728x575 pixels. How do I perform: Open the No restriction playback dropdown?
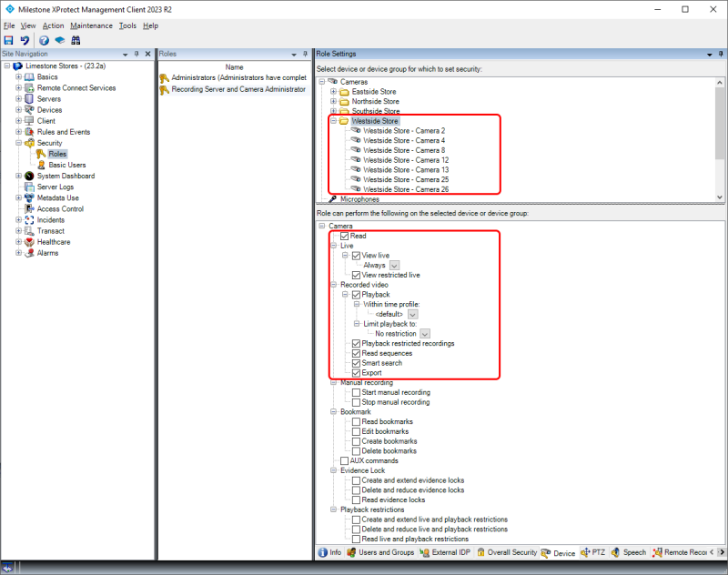[x=425, y=334]
